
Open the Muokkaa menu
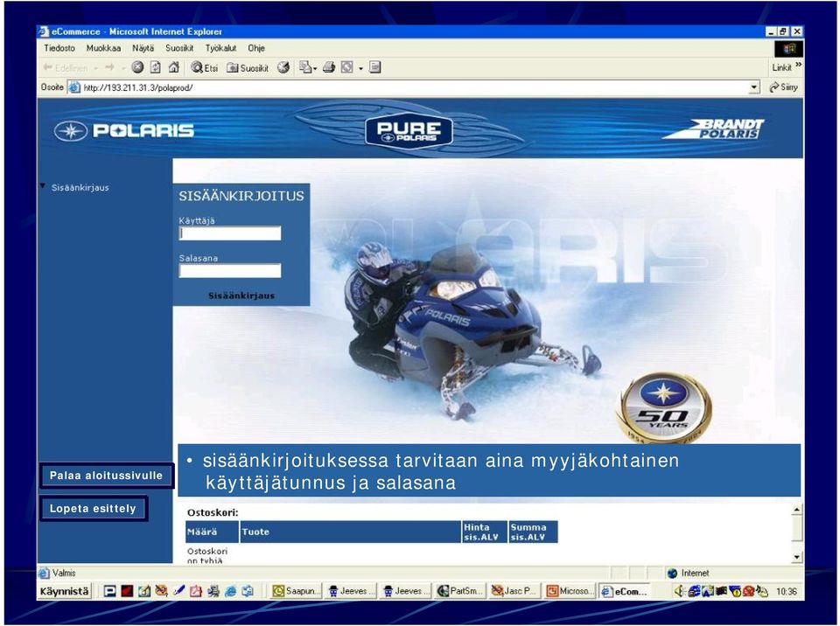(103, 48)
